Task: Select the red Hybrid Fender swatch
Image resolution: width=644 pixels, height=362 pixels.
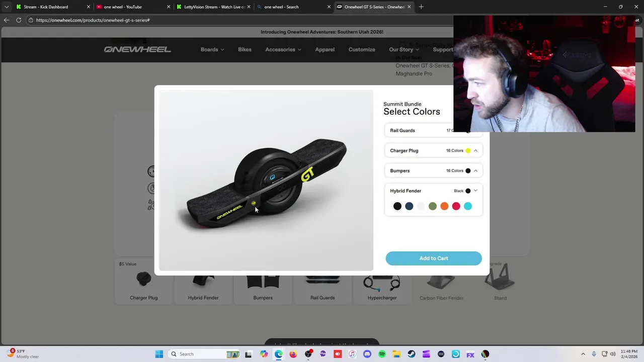Action: tap(456, 206)
